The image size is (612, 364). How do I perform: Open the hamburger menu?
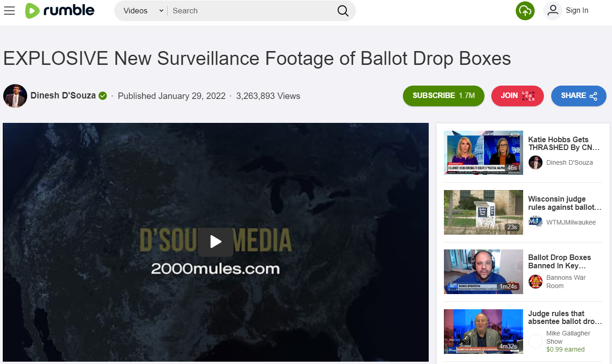(x=9, y=11)
